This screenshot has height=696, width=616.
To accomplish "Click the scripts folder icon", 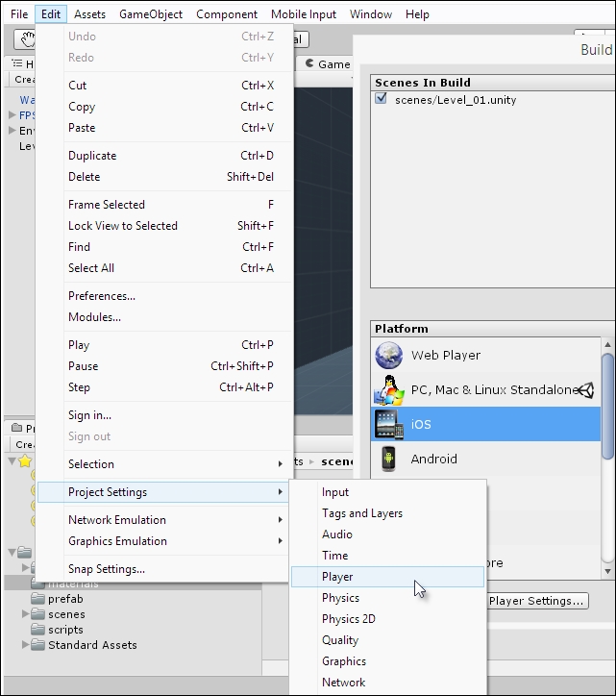I will [38, 630].
